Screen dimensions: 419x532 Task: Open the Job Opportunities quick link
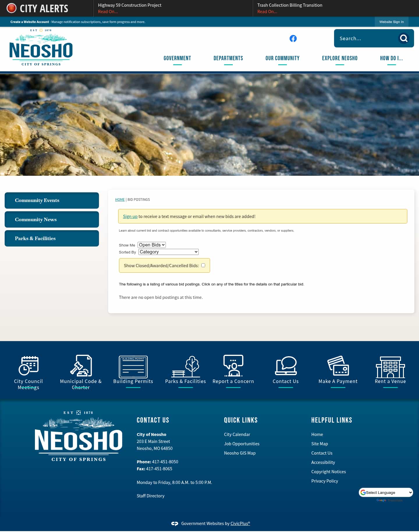click(x=242, y=444)
